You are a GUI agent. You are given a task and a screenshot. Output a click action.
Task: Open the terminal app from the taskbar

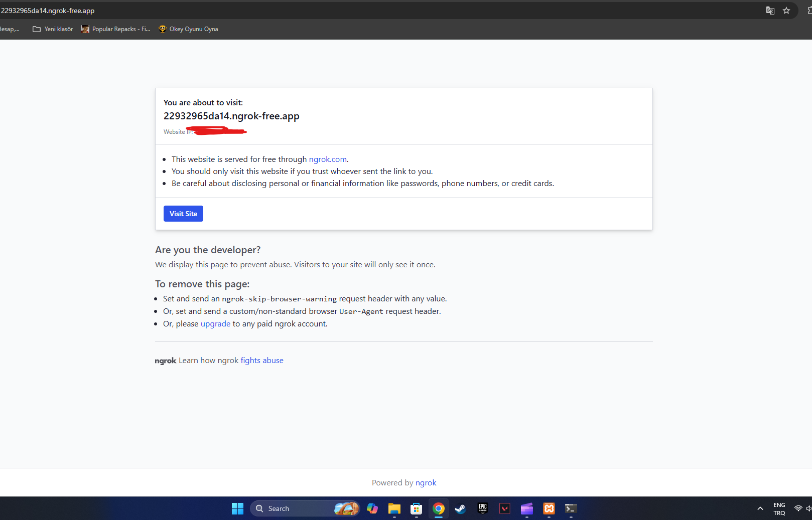[571, 508]
